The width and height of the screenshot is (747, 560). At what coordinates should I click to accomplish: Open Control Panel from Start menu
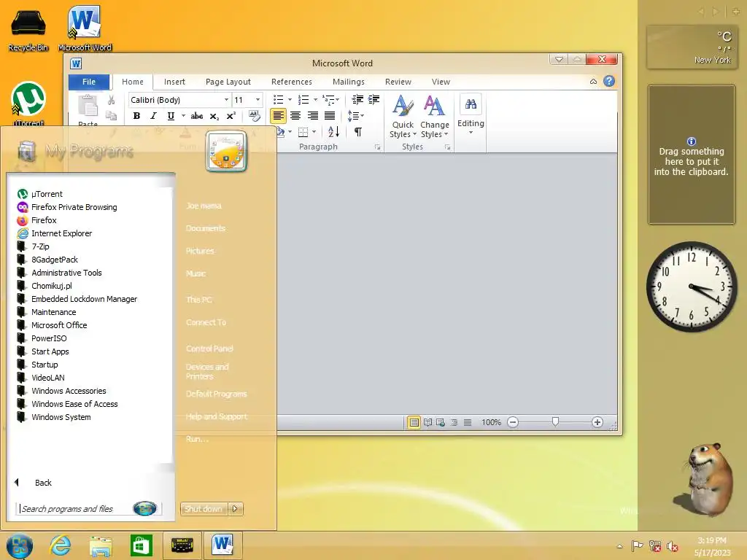click(209, 349)
